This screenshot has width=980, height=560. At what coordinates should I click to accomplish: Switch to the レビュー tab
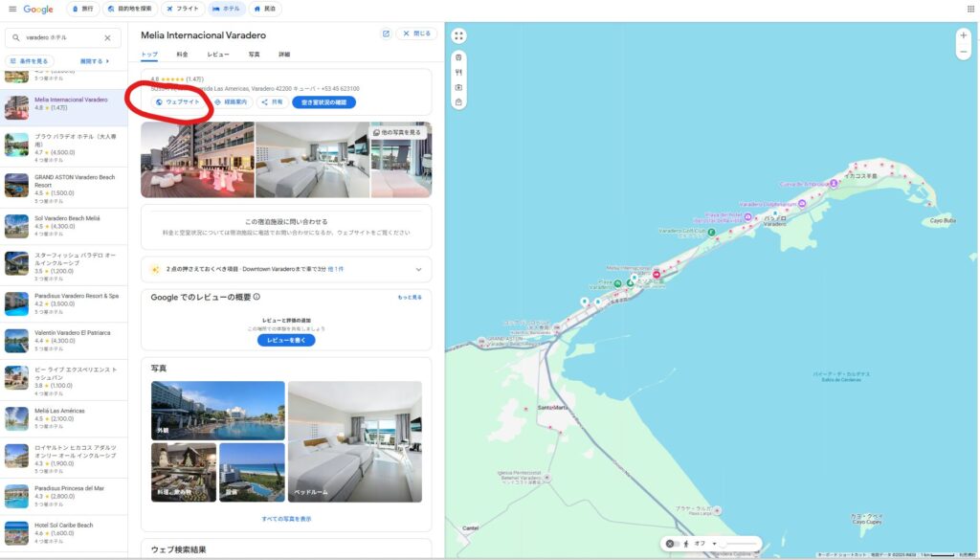(x=218, y=55)
